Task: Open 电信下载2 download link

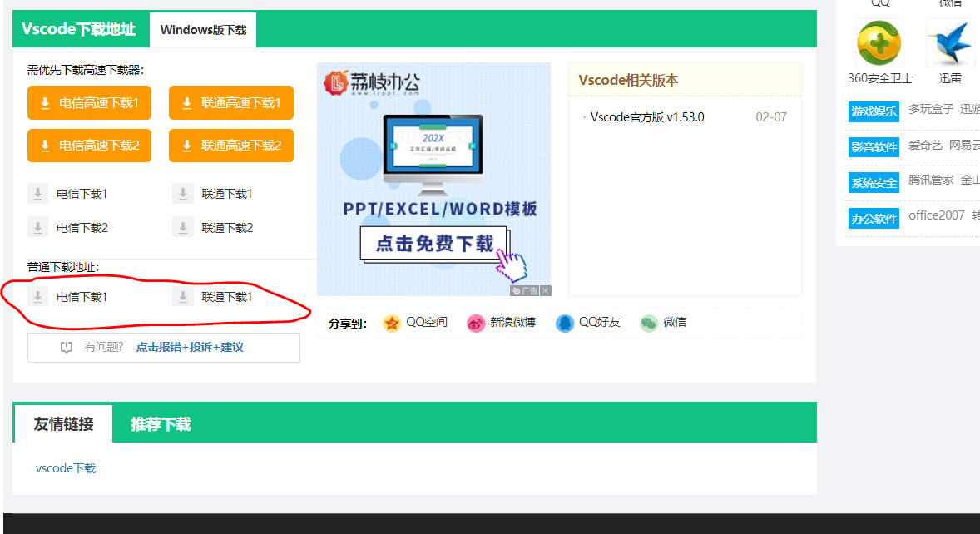Action: pos(82,228)
